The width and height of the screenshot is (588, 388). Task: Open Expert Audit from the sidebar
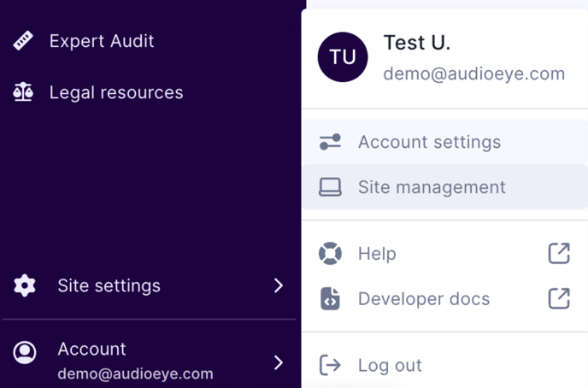102,41
